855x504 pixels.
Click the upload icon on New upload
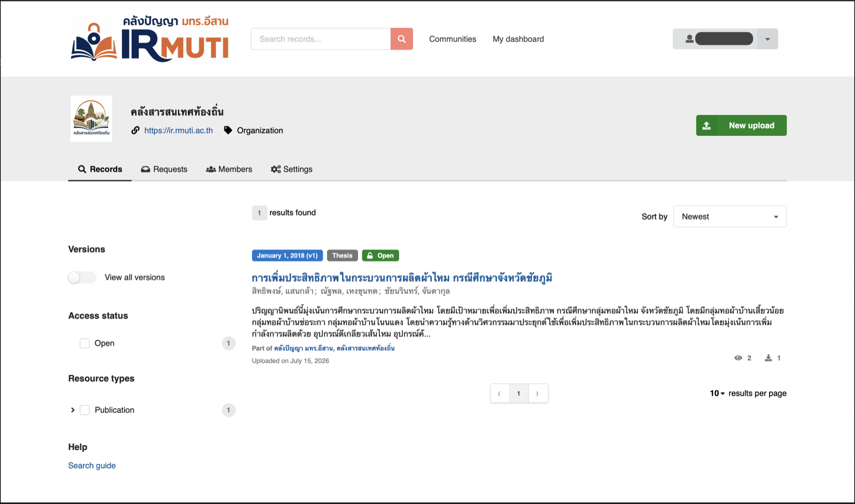click(706, 125)
